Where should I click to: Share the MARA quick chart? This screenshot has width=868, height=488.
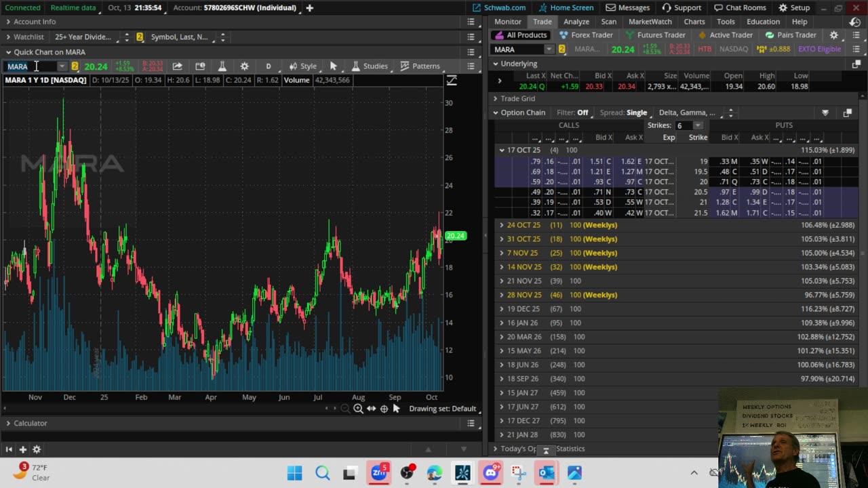[x=177, y=66]
